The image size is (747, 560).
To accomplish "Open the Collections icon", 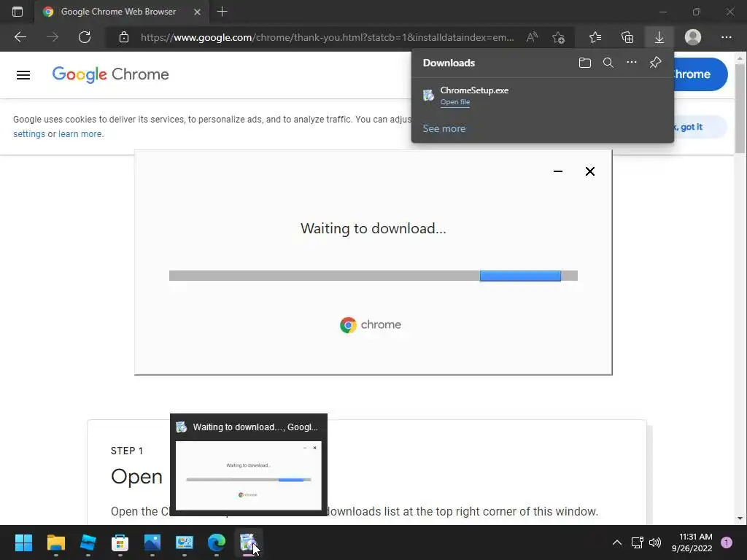I will coord(627,37).
